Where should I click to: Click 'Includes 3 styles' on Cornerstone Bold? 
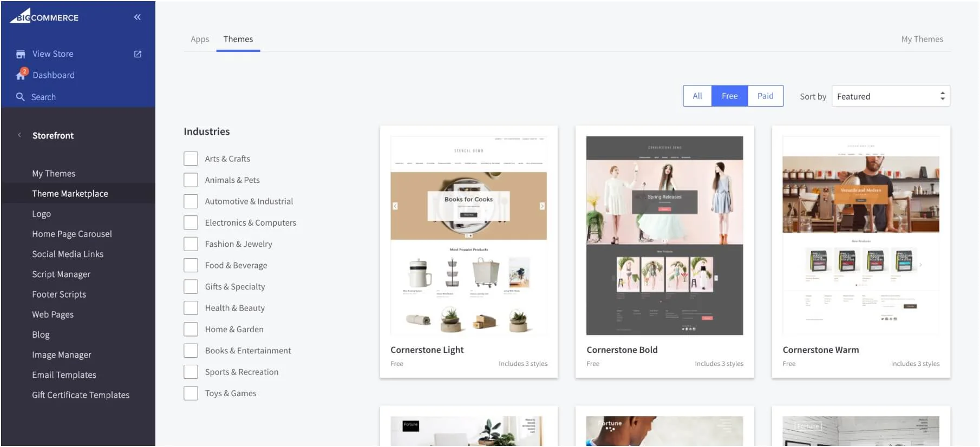pos(719,364)
